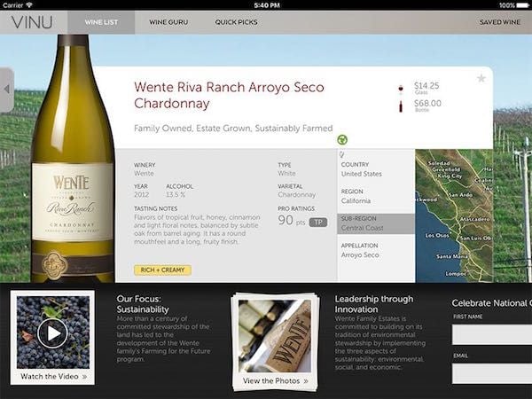The height and width of the screenshot is (399, 532).
Task: Switch to the Wine Guru tab
Action: pos(167,22)
